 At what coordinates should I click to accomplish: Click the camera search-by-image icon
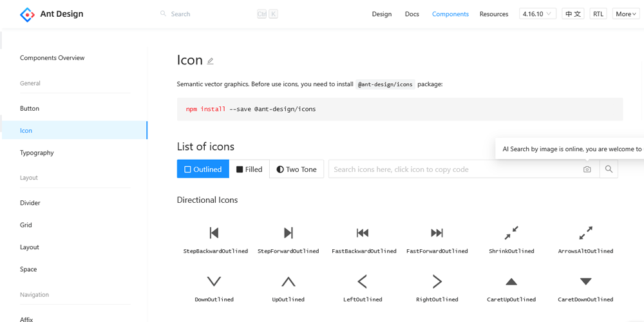tap(587, 169)
